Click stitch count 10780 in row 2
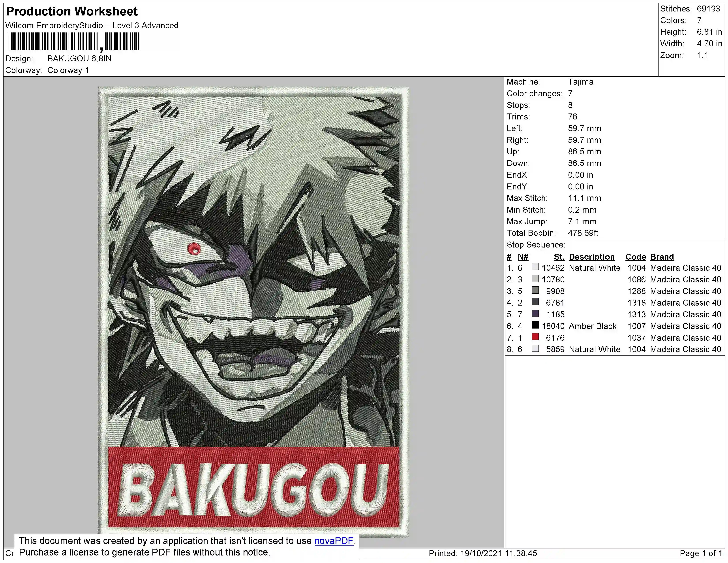 point(553,280)
